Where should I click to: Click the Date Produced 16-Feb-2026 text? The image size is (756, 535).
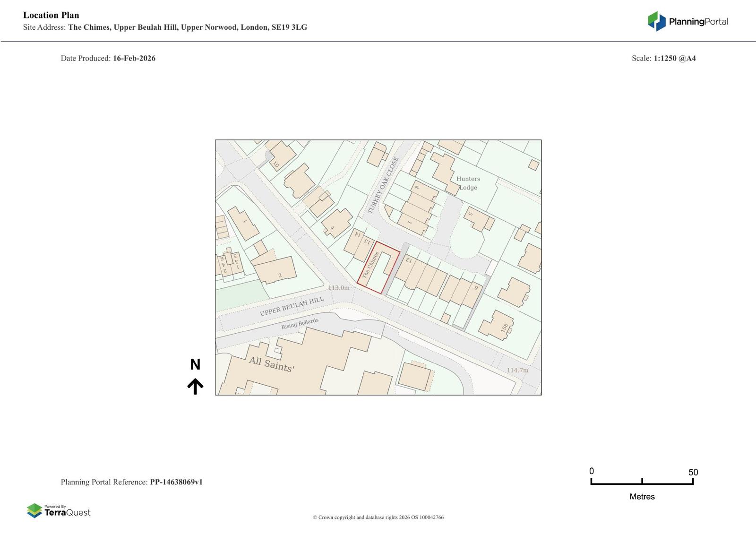click(108, 58)
